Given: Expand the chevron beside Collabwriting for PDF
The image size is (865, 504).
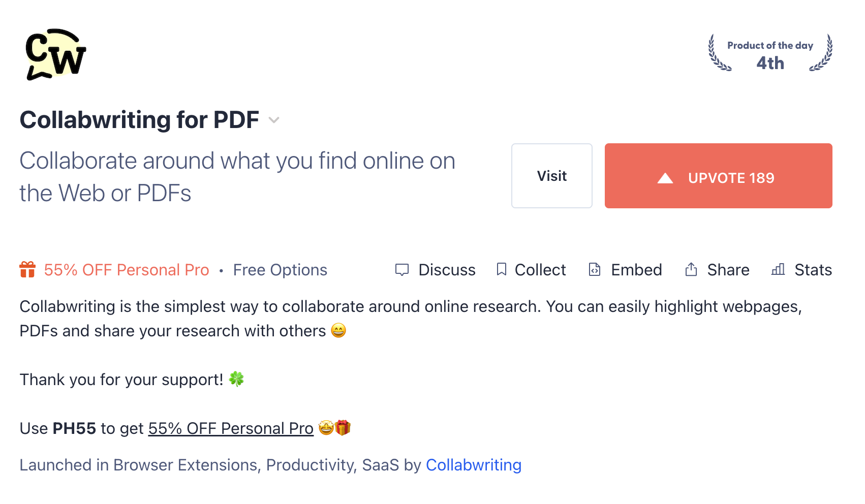Looking at the screenshot, I should click(x=274, y=120).
